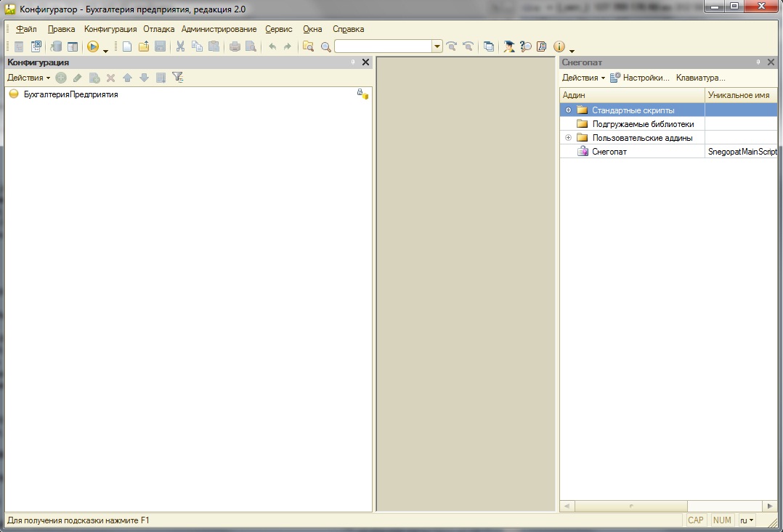Image resolution: width=783 pixels, height=532 pixels.
Task: Open the search field dropdown arrow
Action: (x=437, y=46)
